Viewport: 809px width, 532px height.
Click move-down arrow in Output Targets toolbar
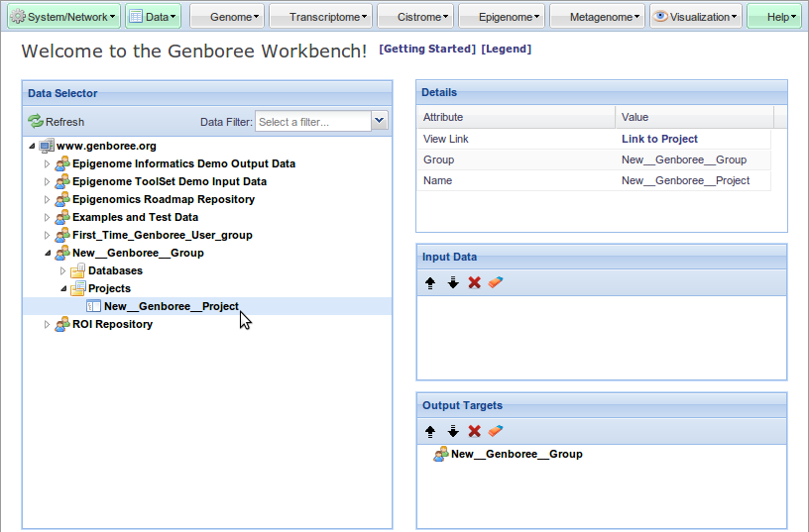pyautogui.click(x=453, y=432)
